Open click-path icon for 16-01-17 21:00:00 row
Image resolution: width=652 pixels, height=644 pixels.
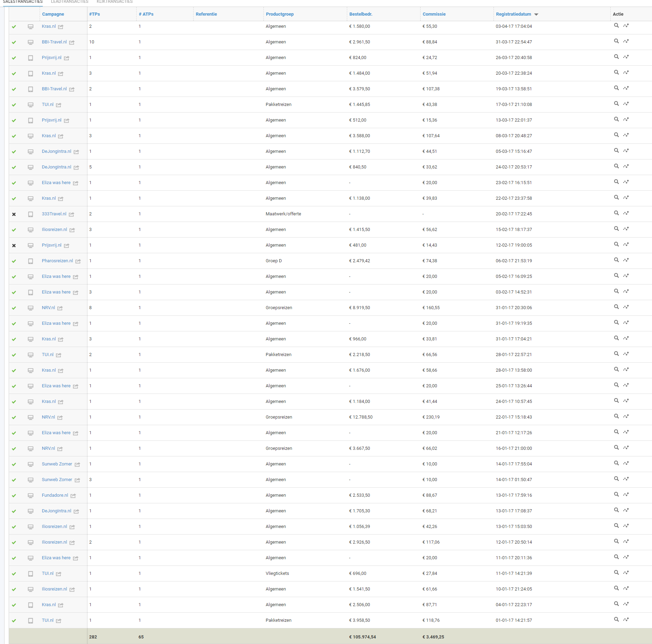click(x=626, y=447)
